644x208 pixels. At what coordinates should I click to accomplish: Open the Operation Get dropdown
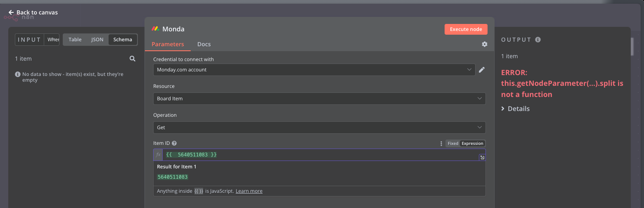click(320, 128)
